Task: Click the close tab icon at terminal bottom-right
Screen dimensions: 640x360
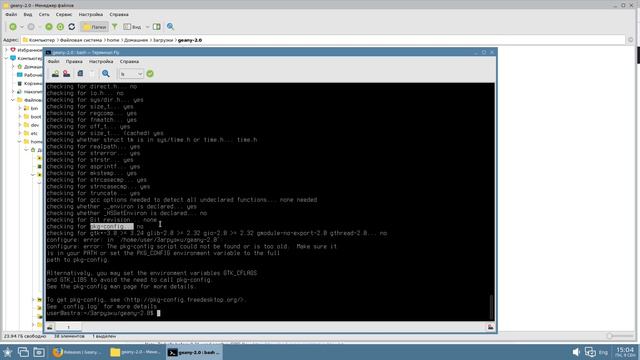Action: click(x=490, y=327)
